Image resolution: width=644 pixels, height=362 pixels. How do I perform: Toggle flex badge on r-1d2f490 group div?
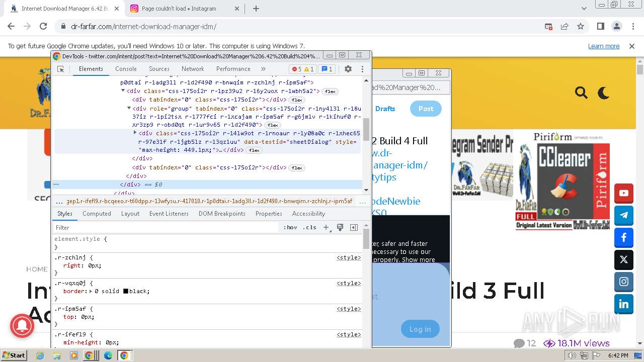point(273,125)
